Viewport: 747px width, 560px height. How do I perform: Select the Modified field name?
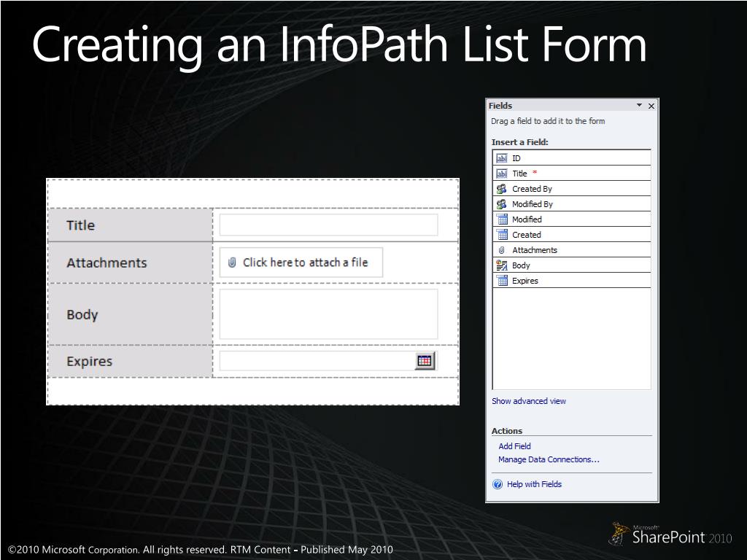[527, 219]
